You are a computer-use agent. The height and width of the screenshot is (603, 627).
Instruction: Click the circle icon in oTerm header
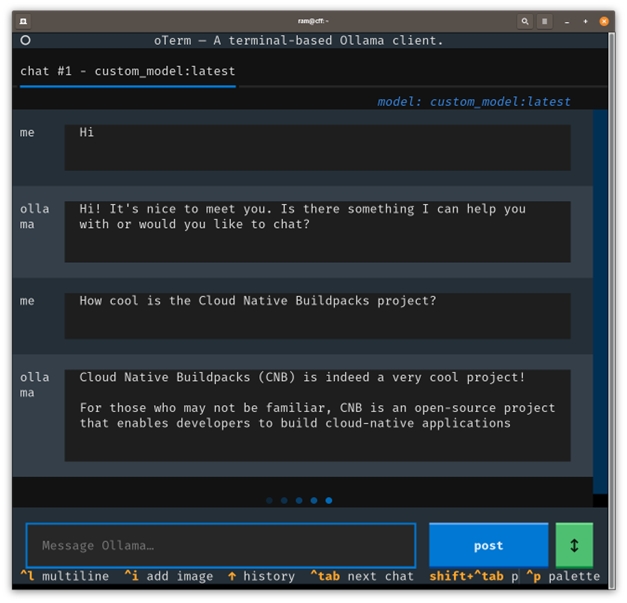pos(25,40)
